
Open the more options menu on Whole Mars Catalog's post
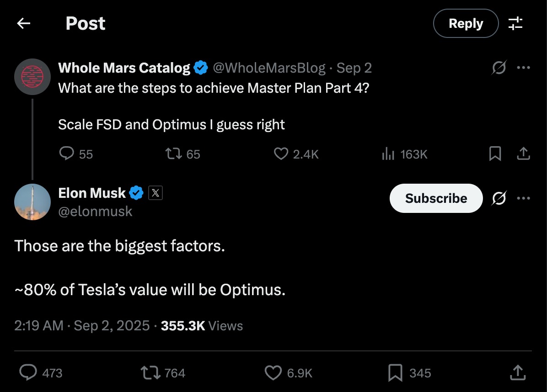tap(524, 68)
